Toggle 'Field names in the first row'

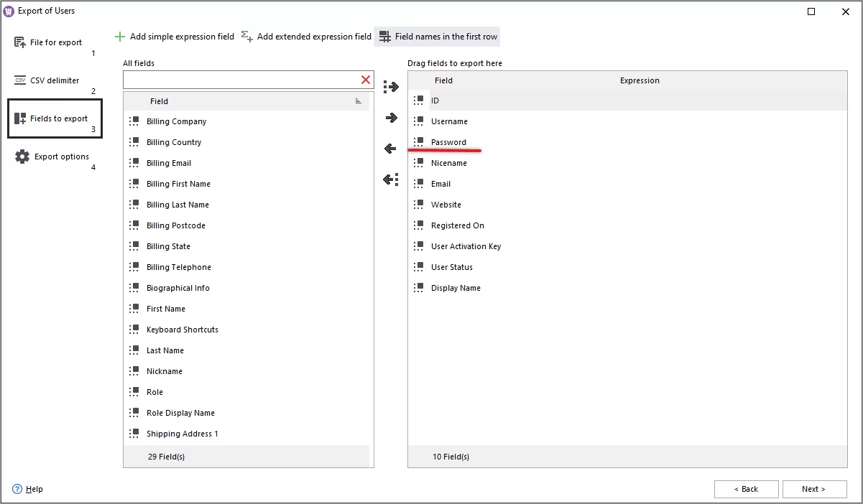437,36
